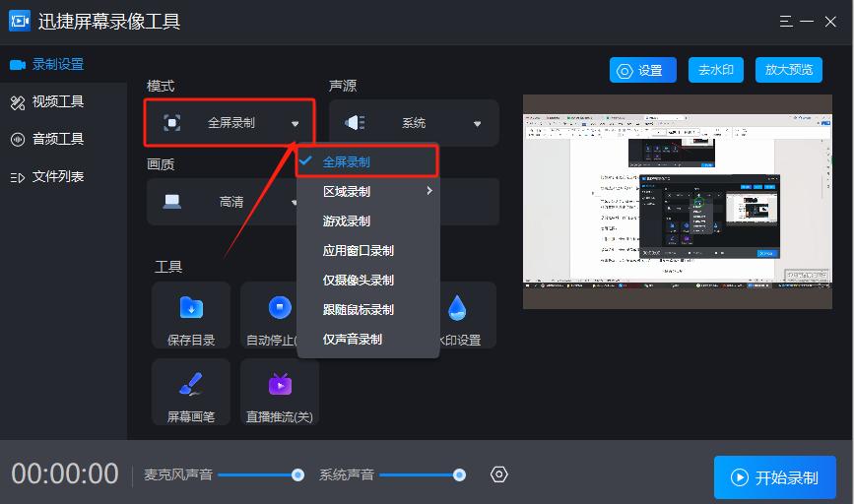Open the 保存目录 folder tool

[x=191, y=315]
